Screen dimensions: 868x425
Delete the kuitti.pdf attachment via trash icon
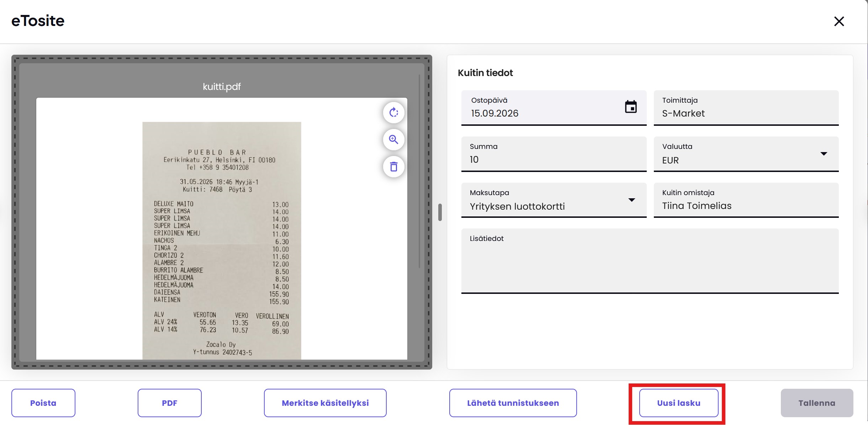(x=393, y=167)
